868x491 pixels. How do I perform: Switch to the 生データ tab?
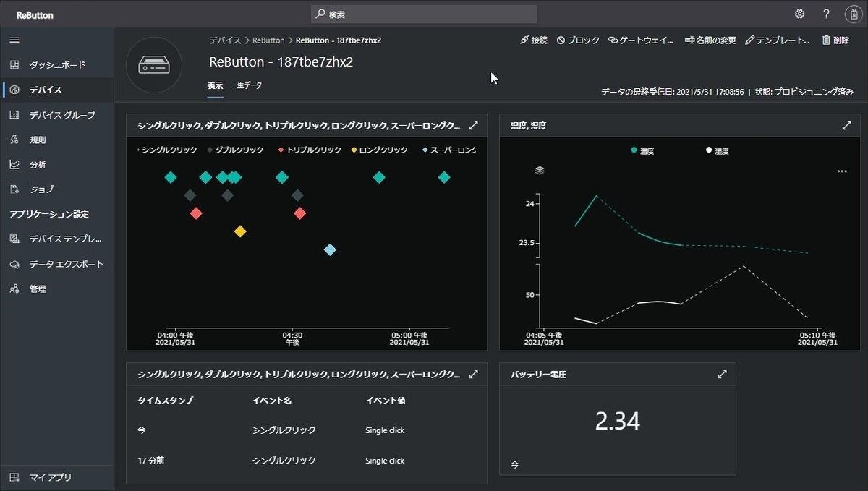coord(249,85)
